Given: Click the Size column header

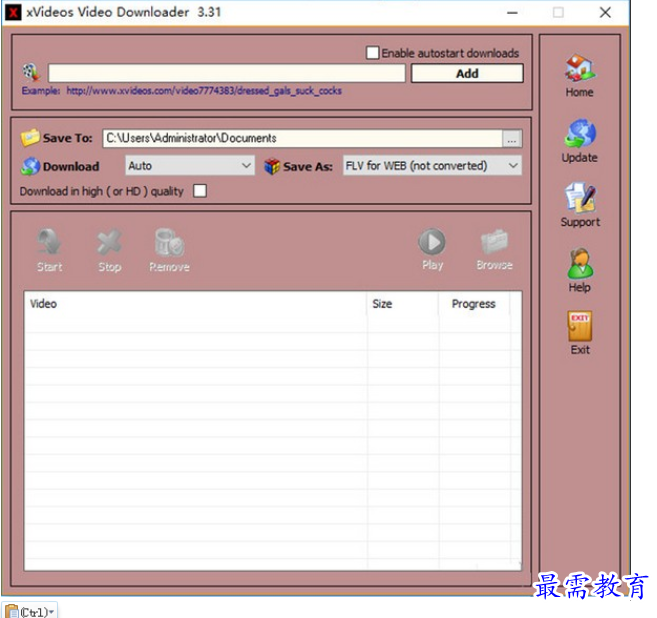Looking at the screenshot, I should click(403, 304).
